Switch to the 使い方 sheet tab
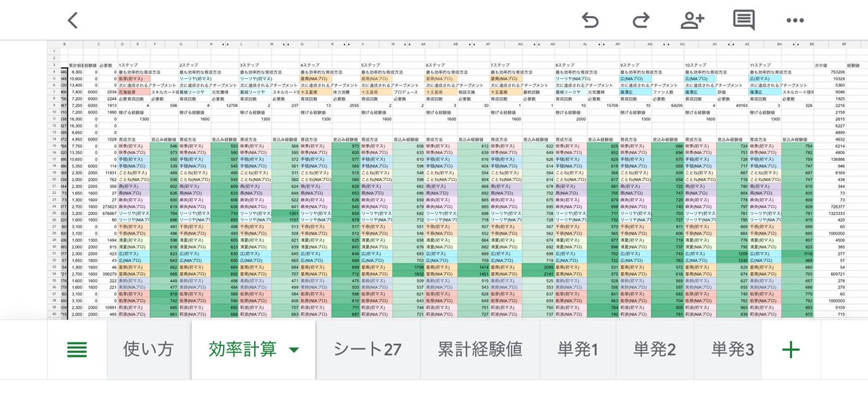868x401 pixels. coord(148,350)
